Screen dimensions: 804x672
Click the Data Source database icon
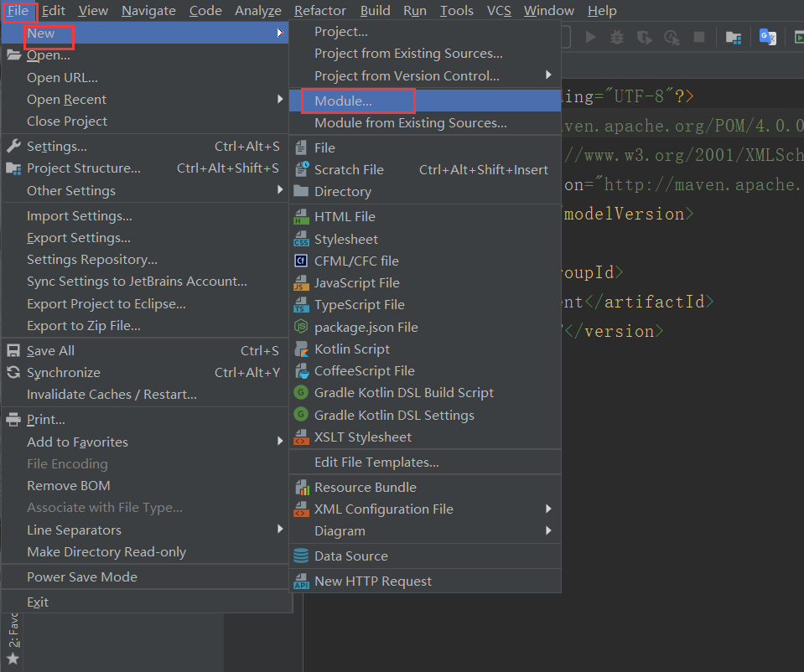(x=301, y=556)
